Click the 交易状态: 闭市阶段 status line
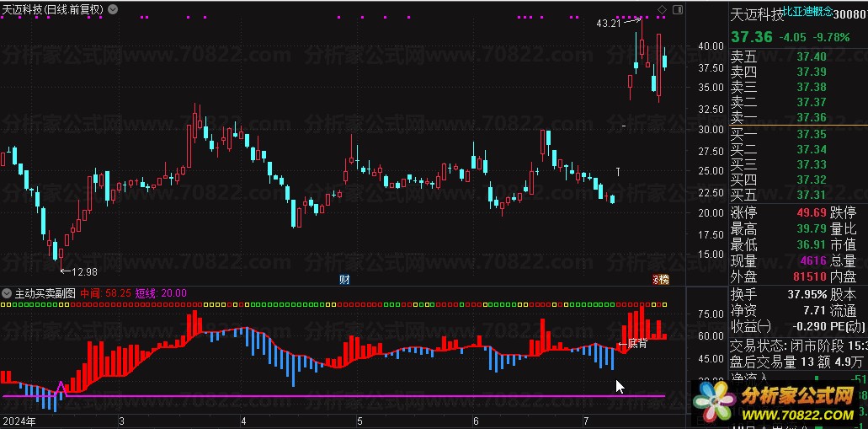The height and width of the screenshot is (429, 868). coord(799,346)
